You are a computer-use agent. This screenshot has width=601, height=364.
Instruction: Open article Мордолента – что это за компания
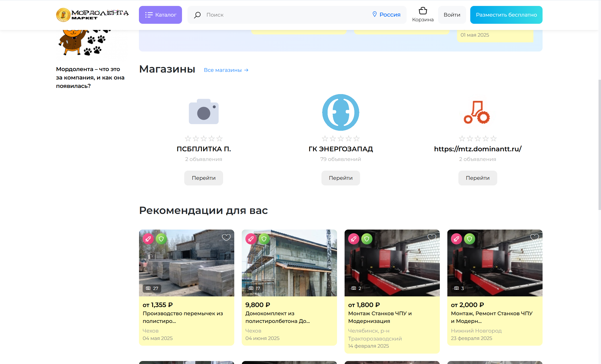point(90,78)
